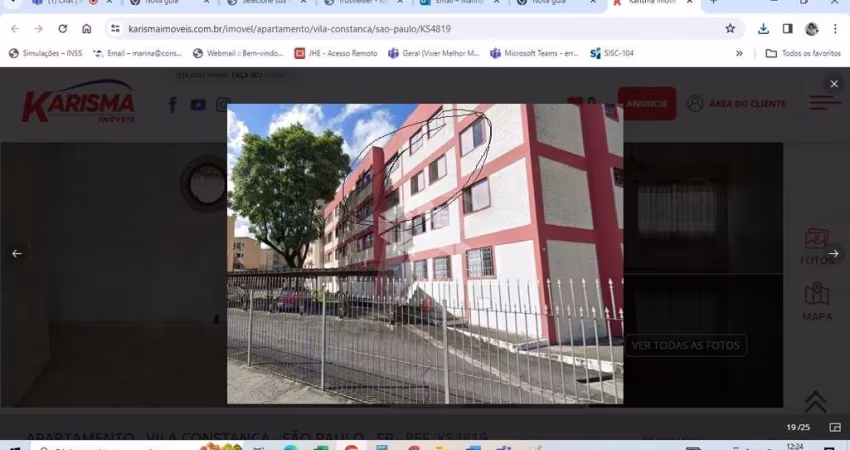
Task: Click the VER TODAS AS FOTOS button
Action: tap(686, 345)
